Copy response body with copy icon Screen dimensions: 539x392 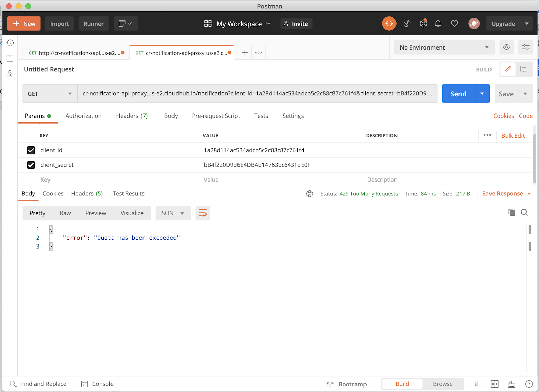tap(511, 212)
